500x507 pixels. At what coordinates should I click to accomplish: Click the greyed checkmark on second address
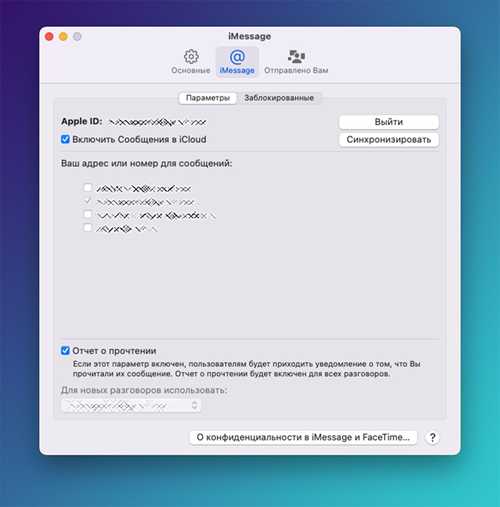pos(88,201)
